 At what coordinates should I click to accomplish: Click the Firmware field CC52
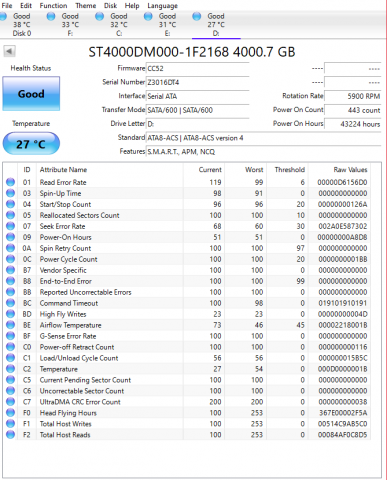(198, 68)
